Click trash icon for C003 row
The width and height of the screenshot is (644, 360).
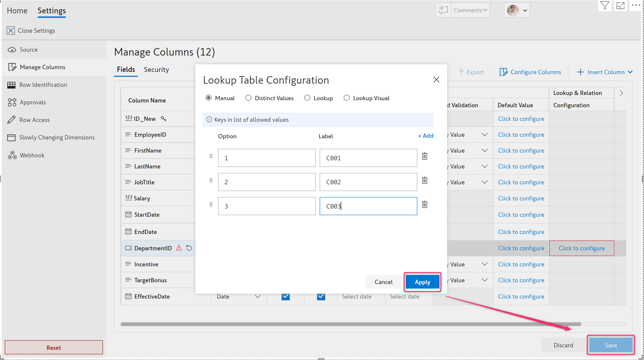click(x=424, y=205)
